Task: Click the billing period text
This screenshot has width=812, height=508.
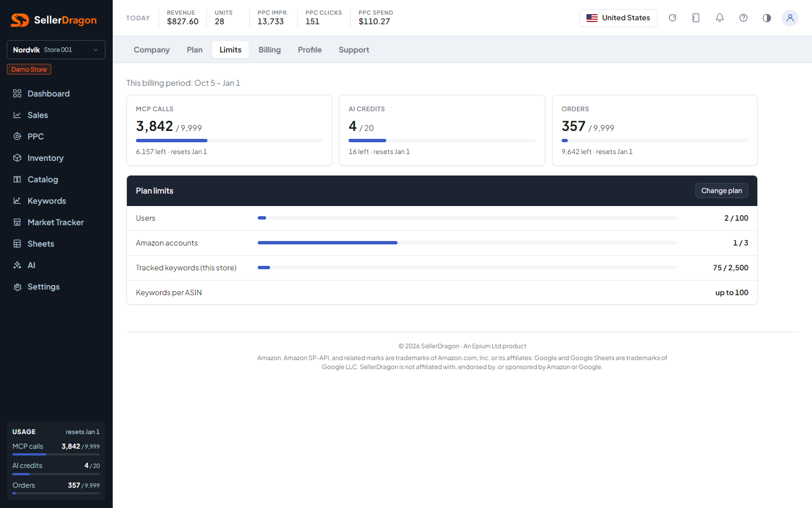Action: [183, 83]
